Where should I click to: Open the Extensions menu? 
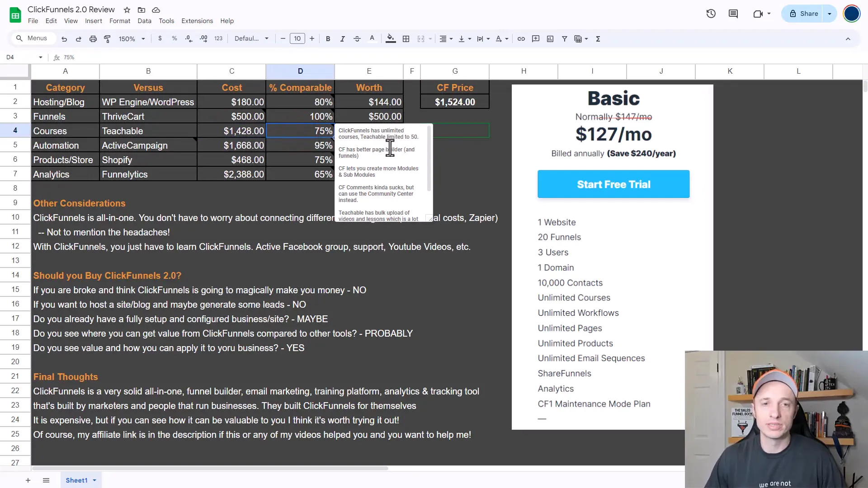coord(197,21)
